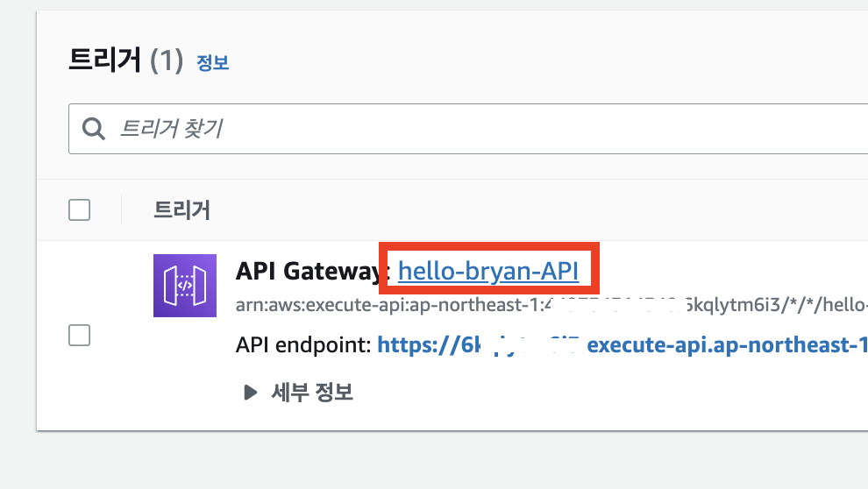Open the API endpoint URL
The width and height of the screenshot is (868, 489).
pos(623,345)
